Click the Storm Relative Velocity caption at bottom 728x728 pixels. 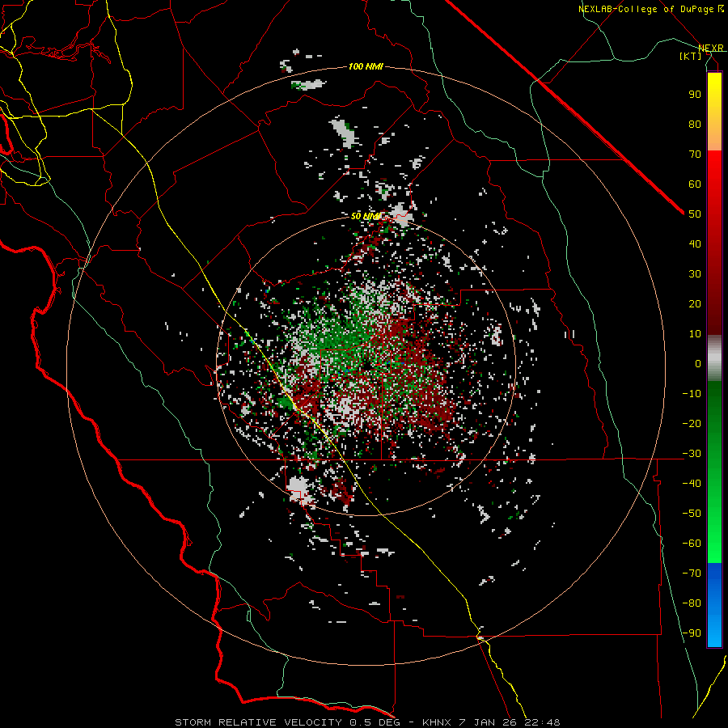pos(368,722)
